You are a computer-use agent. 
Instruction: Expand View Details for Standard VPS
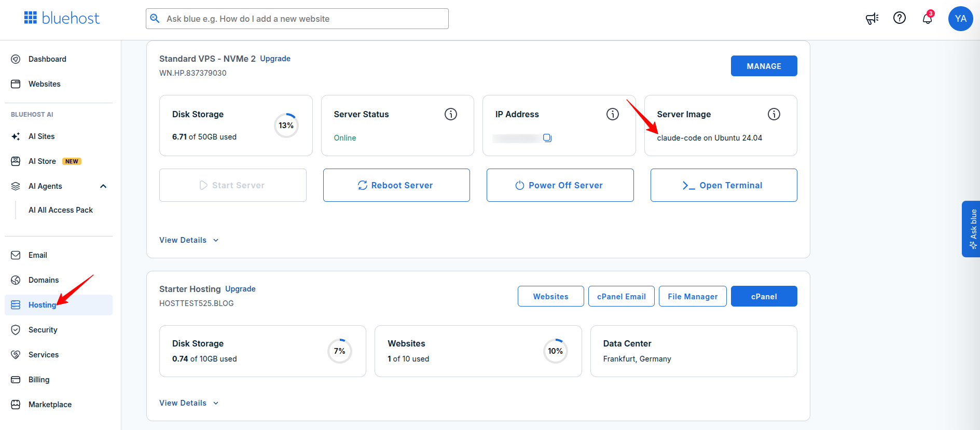[189, 240]
